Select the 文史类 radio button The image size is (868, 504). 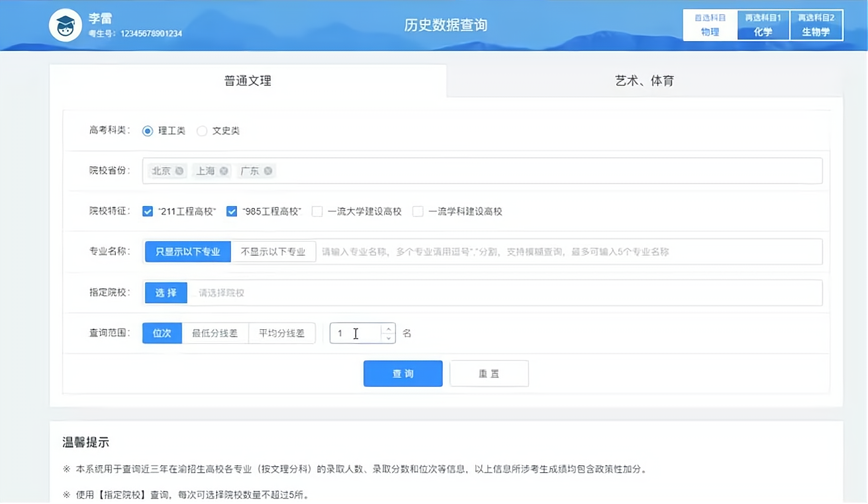[202, 131]
